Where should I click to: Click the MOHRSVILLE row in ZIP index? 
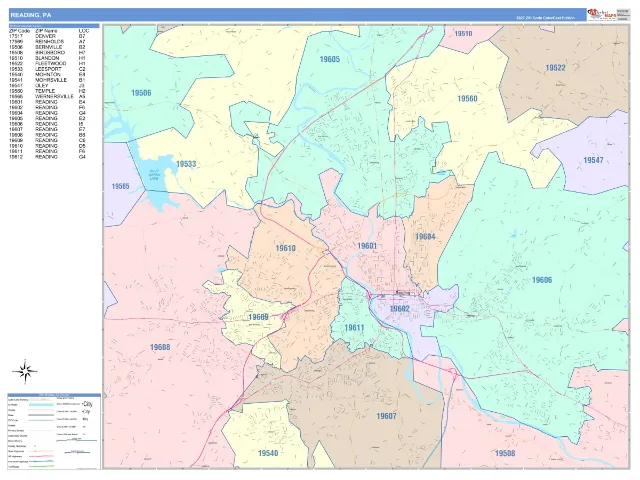pos(47,80)
